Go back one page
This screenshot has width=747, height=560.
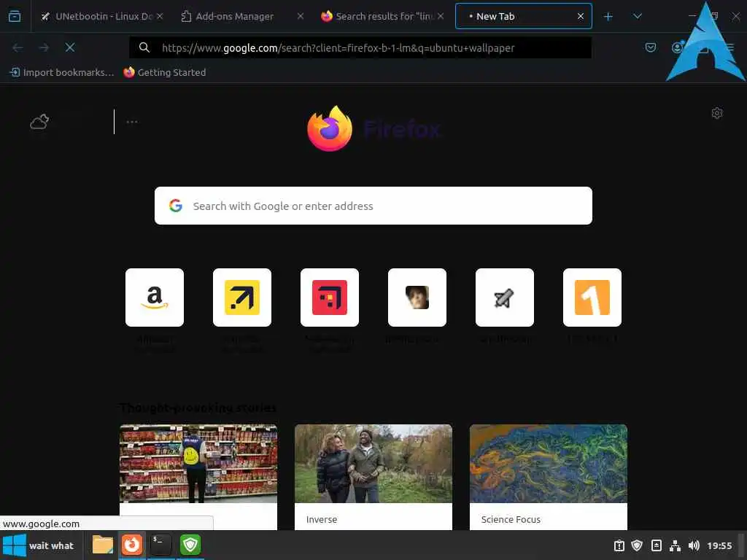click(18, 47)
